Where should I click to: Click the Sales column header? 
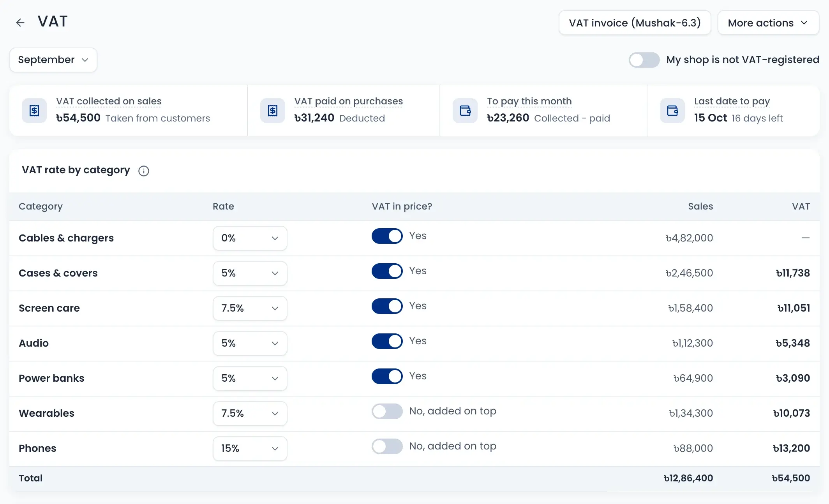click(x=700, y=206)
